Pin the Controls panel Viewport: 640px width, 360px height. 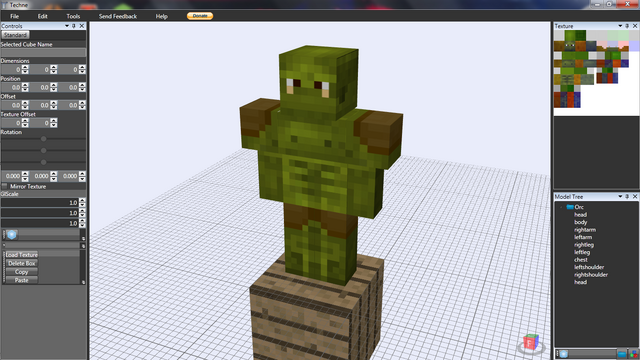point(74,26)
